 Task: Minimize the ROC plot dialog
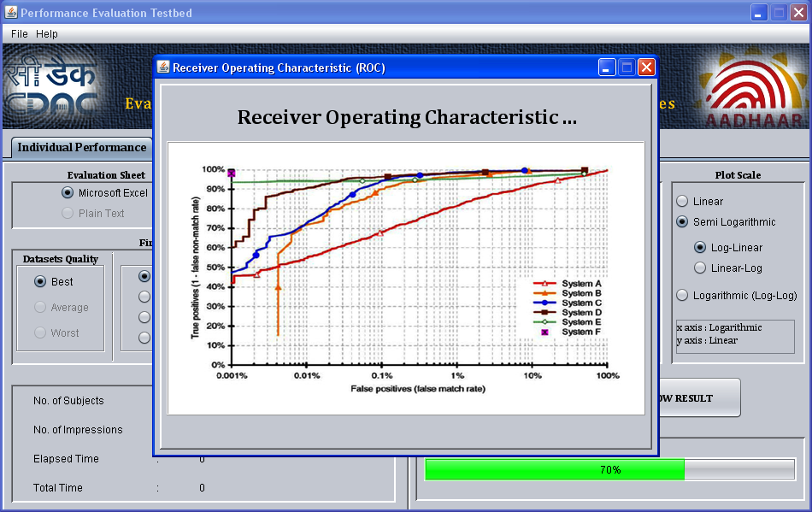tap(607, 68)
